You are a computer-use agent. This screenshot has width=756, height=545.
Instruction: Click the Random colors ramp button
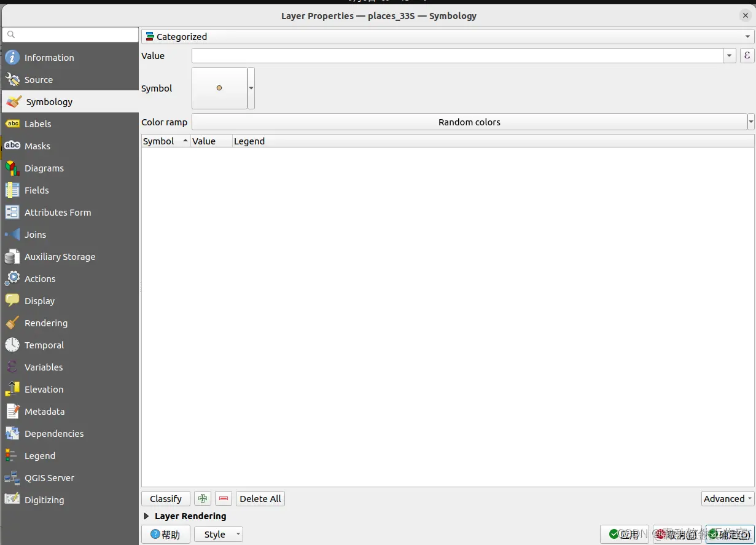click(469, 122)
